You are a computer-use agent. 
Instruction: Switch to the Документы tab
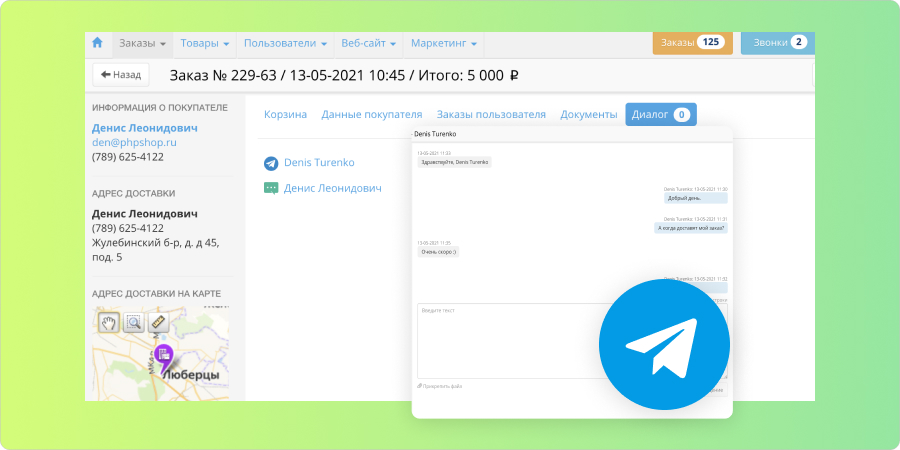point(588,114)
